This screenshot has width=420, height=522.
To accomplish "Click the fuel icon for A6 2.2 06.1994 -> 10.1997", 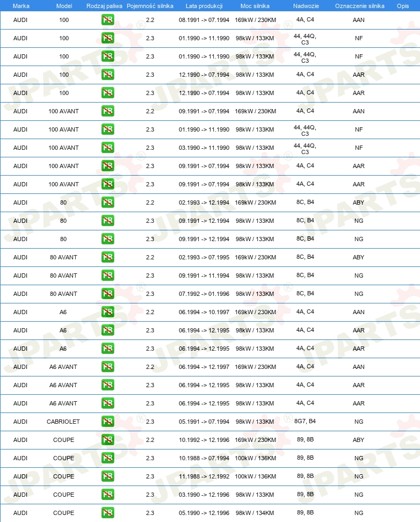I will [x=107, y=312].
